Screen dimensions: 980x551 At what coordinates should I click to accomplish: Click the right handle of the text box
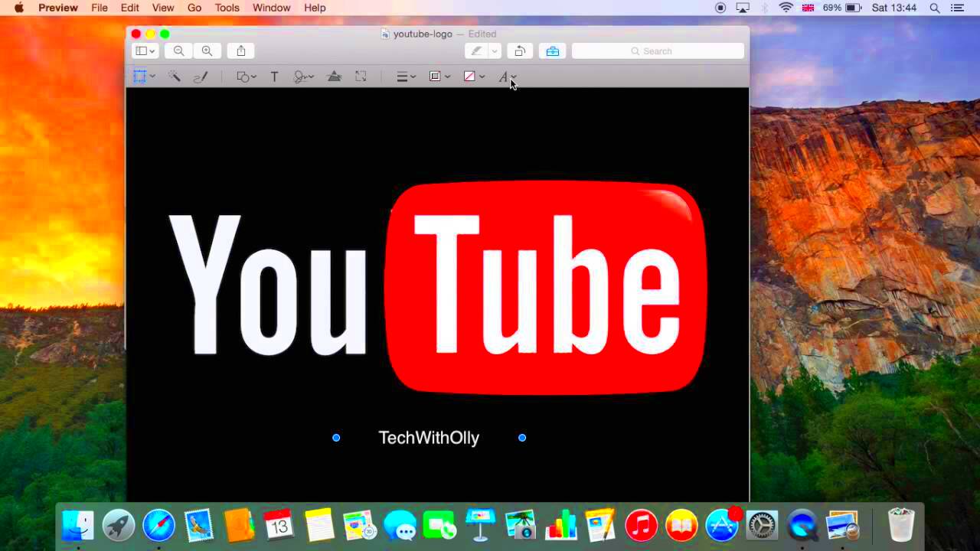(522, 438)
